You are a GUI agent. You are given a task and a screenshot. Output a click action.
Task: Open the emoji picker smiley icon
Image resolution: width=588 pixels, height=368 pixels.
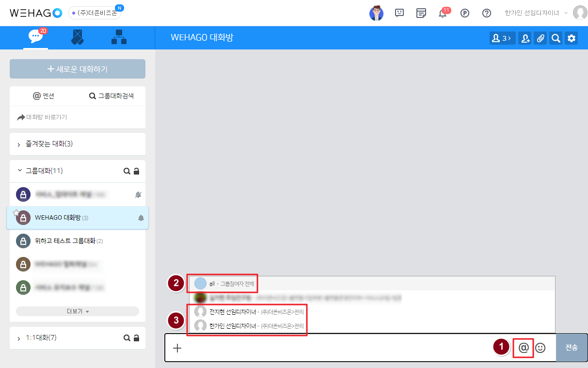pos(540,348)
